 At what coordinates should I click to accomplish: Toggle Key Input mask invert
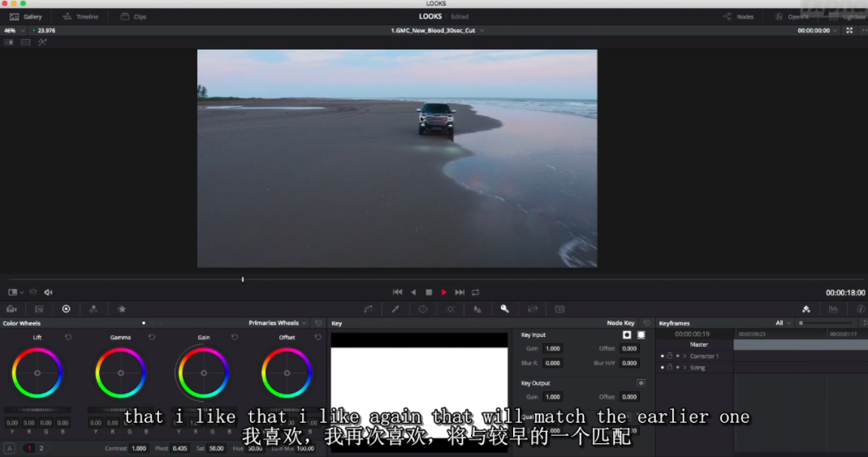click(x=641, y=334)
